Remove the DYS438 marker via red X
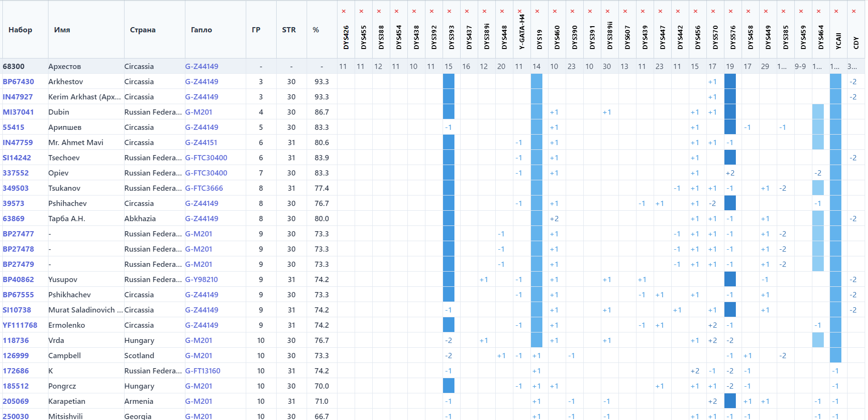Image resolution: width=868 pixels, height=420 pixels. (x=414, y=11)
